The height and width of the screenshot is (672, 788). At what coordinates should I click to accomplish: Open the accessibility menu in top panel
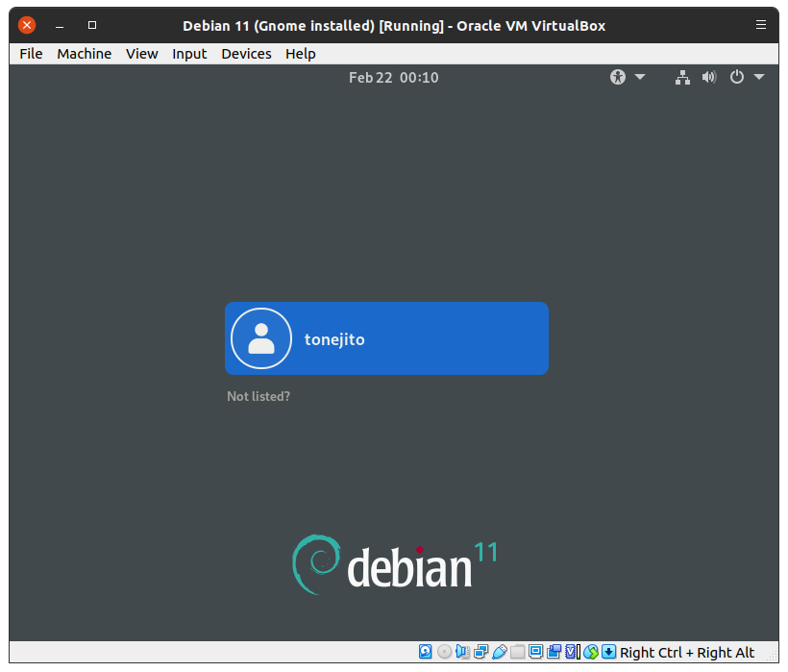[x=628, y=77]
